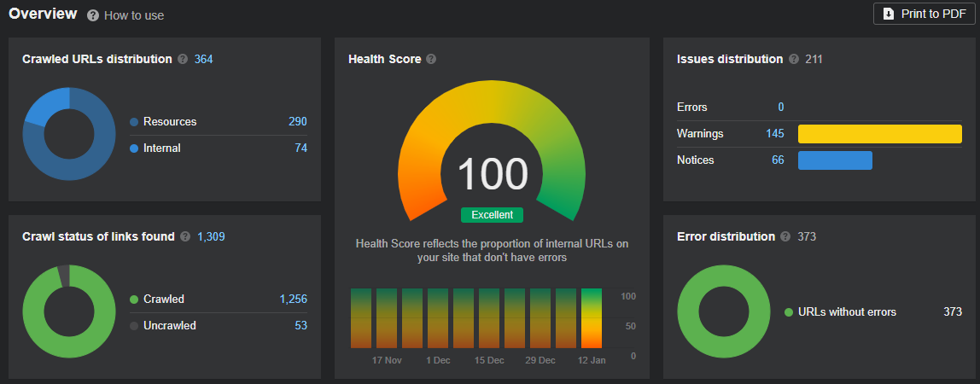Click the Print to PDF button

924,14
